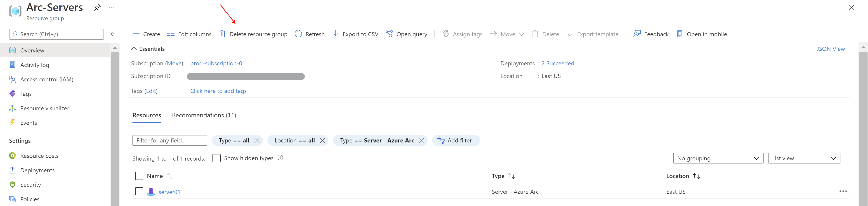Open the List view dropdown
Viewport: 868px width, 206px height.
pos(804,158)
